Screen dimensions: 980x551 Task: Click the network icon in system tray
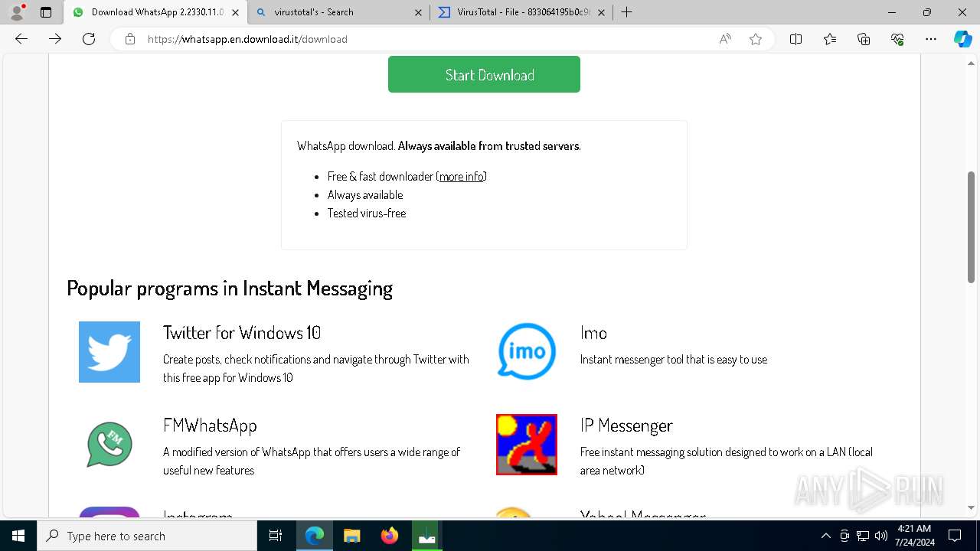pos(863,536)
